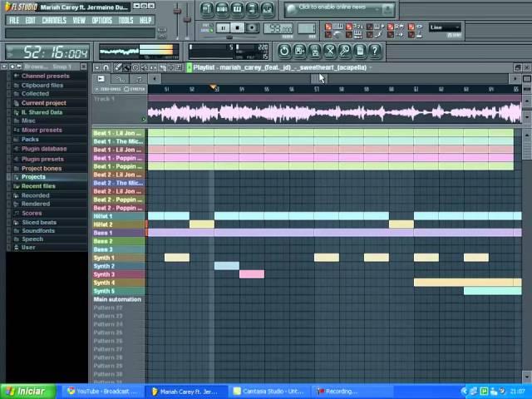Click the record button in transport panel
This screenshot has height=399, width=532.
253,27
